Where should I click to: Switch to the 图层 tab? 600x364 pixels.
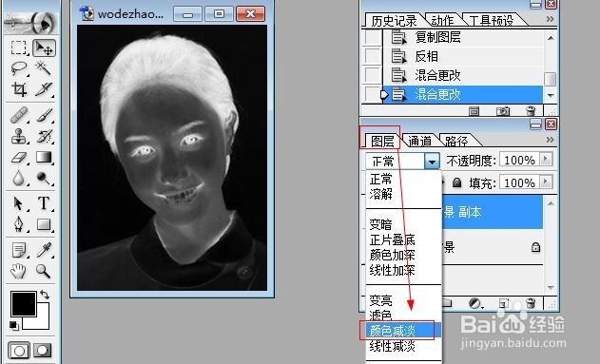pyautogui.click(x=382, y=142)
